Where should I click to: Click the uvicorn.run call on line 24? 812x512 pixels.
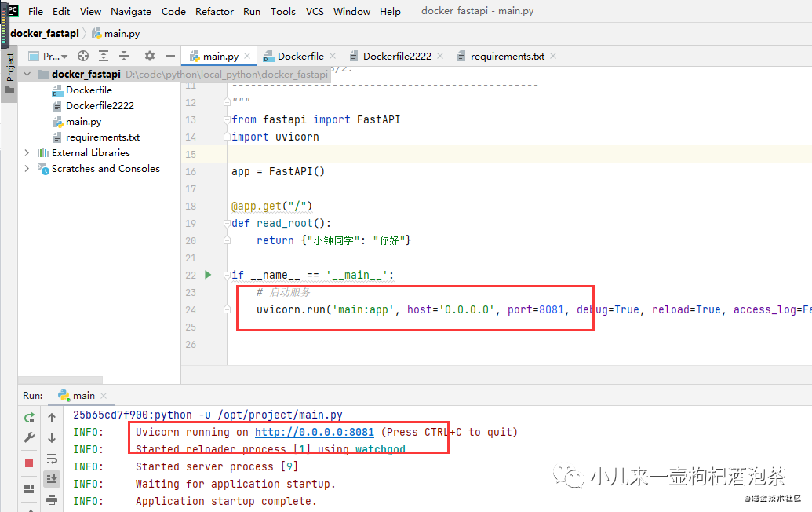[x=293, y=310]
